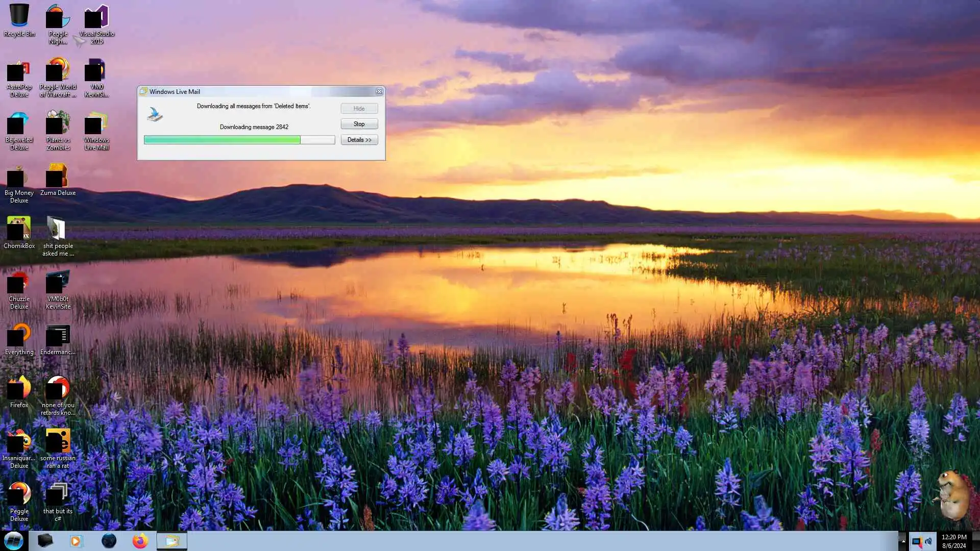The width and height of the screenshot is (980, 551).
Task: Select the Chuzzle Deluxe desktop icon
Action: point(19,289)
